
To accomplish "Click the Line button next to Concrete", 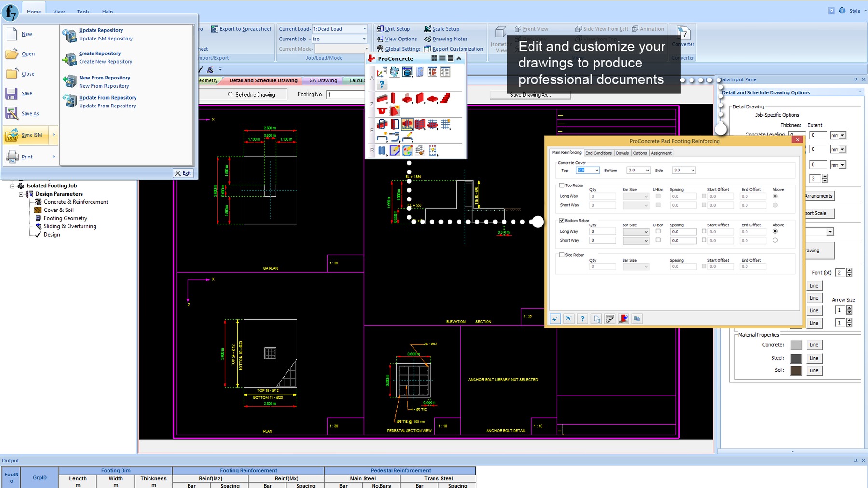I will point(814,345).
